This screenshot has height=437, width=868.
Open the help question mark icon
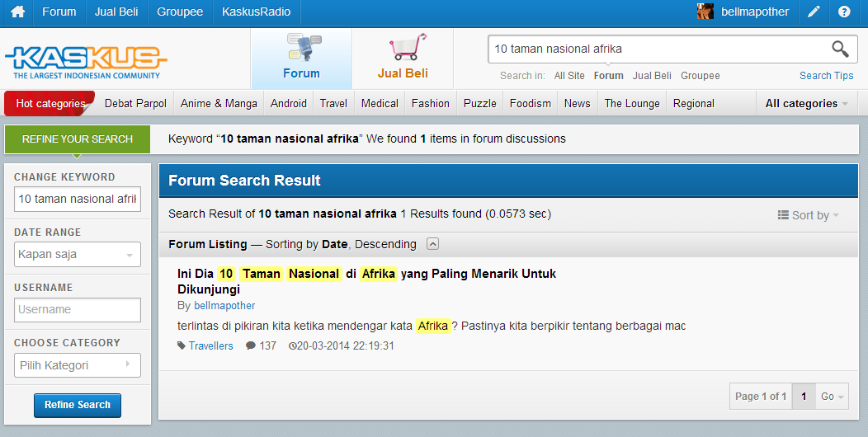tap(843, 12)
